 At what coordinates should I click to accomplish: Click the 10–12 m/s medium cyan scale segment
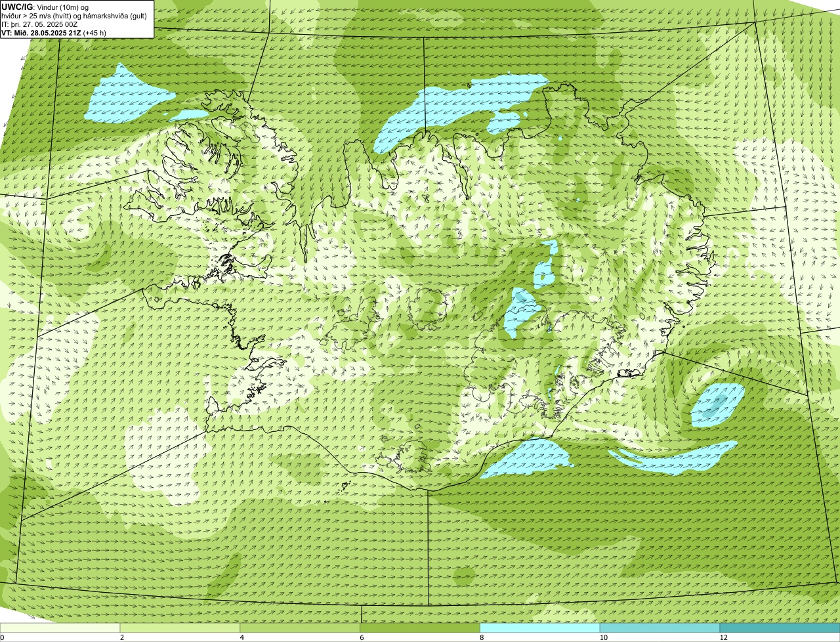660,628
